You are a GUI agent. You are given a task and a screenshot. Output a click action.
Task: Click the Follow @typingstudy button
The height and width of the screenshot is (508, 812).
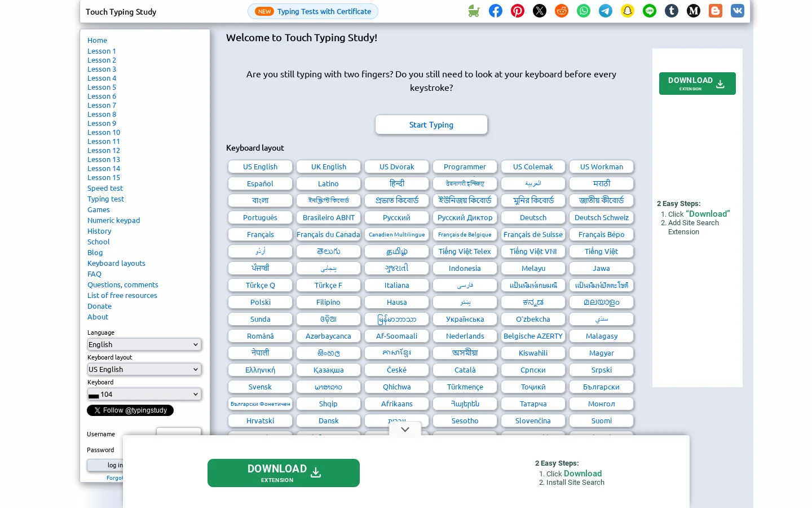pyautogui.click(x=130, y=410)
